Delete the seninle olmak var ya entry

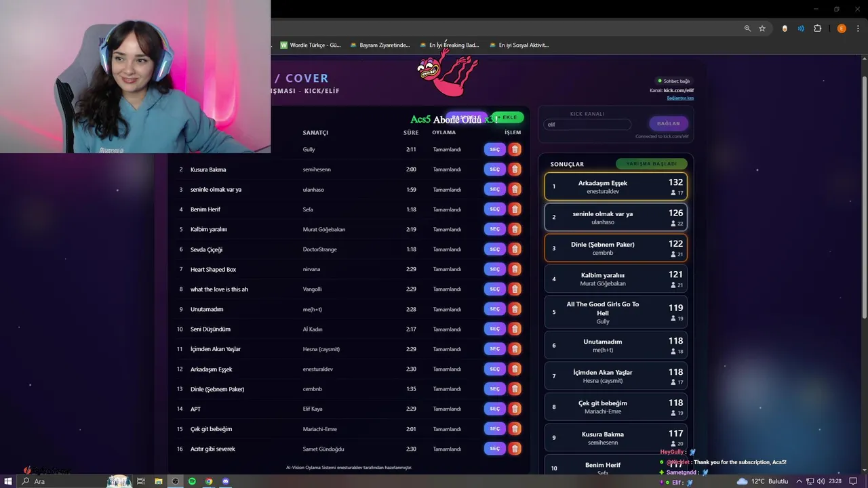pos(515,189)
